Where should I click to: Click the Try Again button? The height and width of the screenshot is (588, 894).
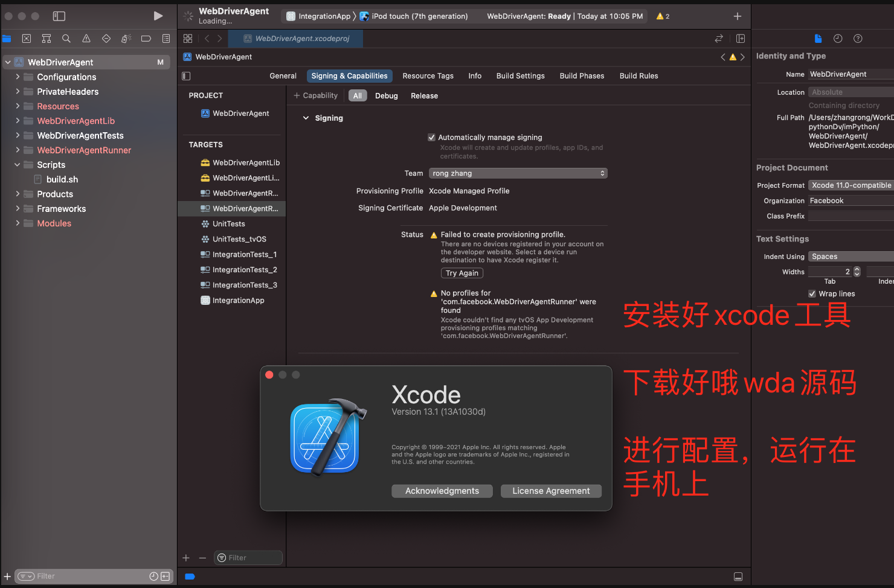[x=462, y=273]
